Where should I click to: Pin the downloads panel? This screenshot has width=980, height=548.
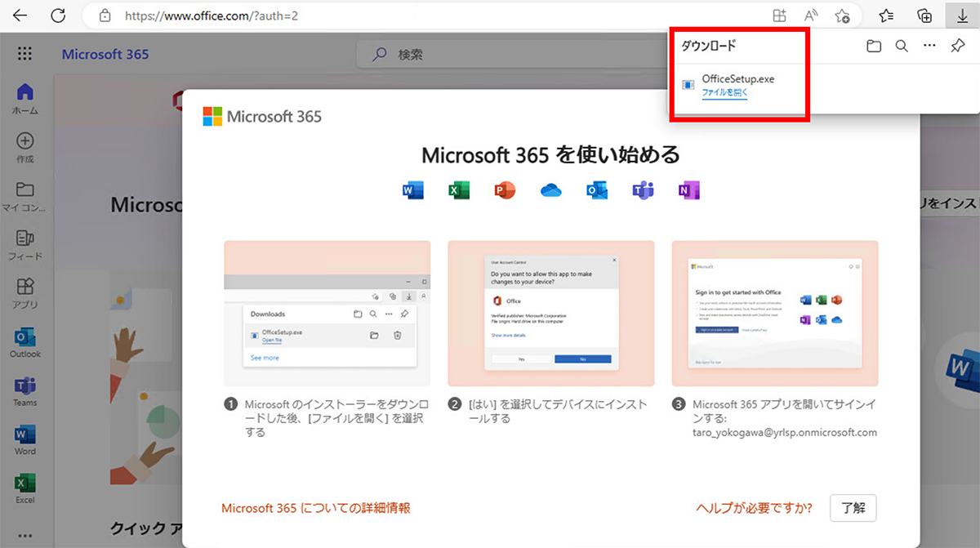tap(958, 47)
